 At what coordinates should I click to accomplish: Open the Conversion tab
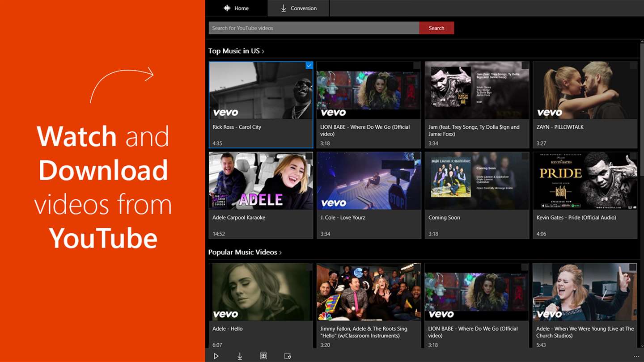point(298,8)
